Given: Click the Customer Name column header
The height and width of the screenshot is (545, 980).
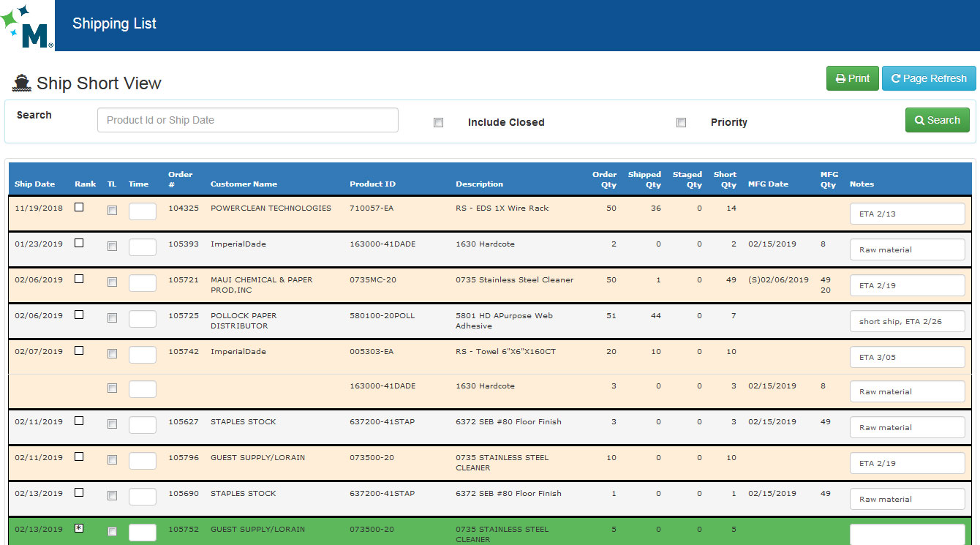Looking at the screenshot, I should click(x=244, y=184).
